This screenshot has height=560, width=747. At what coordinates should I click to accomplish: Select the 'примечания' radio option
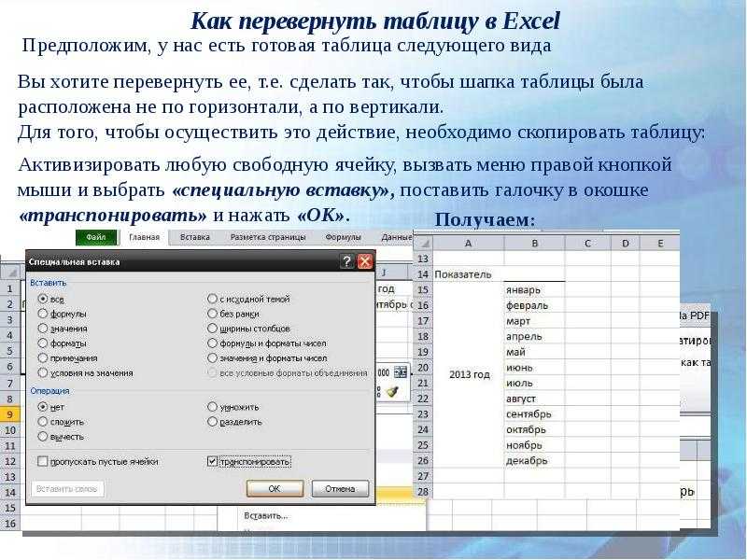43,358
